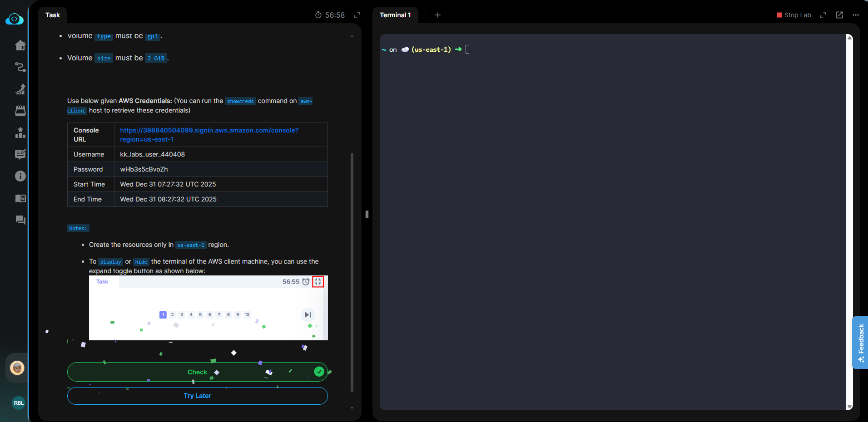Expand the Task panel to full width
Screen dimensions: 868x422
pyautogui.click(x=357, y=15)
